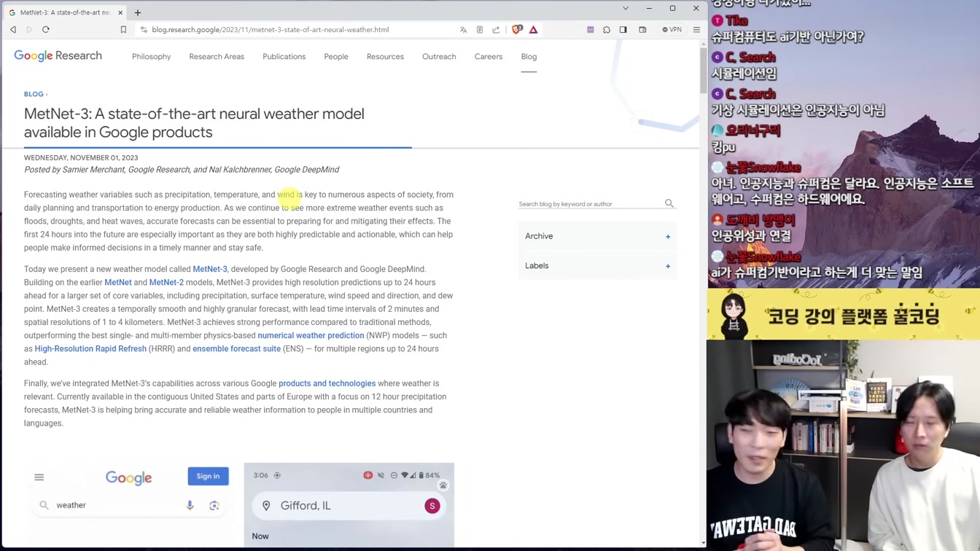This screenshot has height=551, width=980.
Task: Go back with the browser back arrow
Action: click(x=13, y=30)
